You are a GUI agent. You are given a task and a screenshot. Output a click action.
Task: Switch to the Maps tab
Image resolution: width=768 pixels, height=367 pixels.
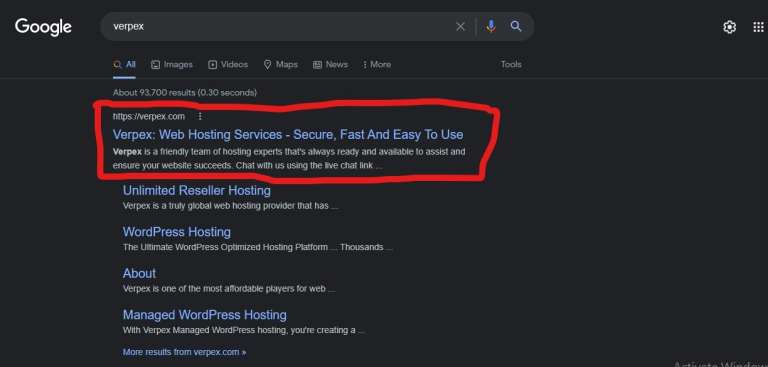coord(281,64)
